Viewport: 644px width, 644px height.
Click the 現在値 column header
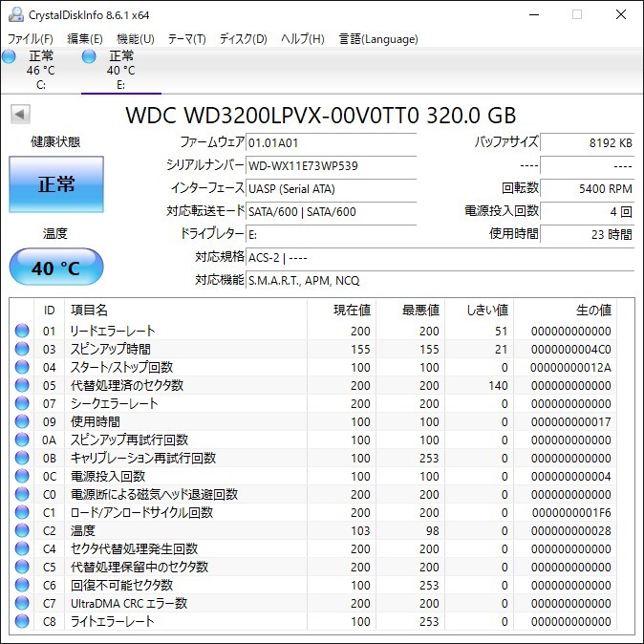pyautogui.click(x=341, y=311)
